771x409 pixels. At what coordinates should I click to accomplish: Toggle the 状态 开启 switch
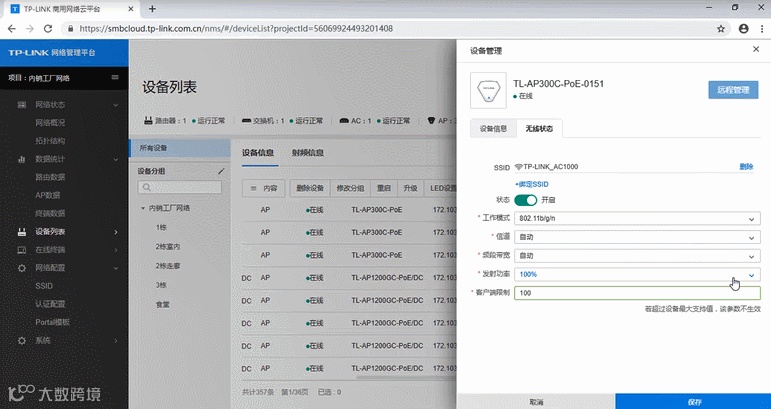[x=525, y=200]
